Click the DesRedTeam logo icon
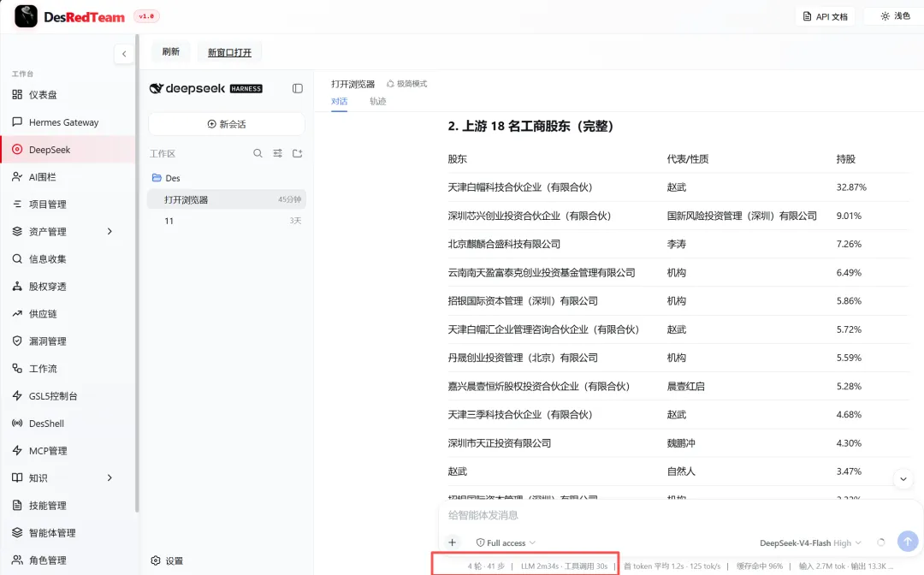Viewport: 924px width, 575px height. (26, 16)
